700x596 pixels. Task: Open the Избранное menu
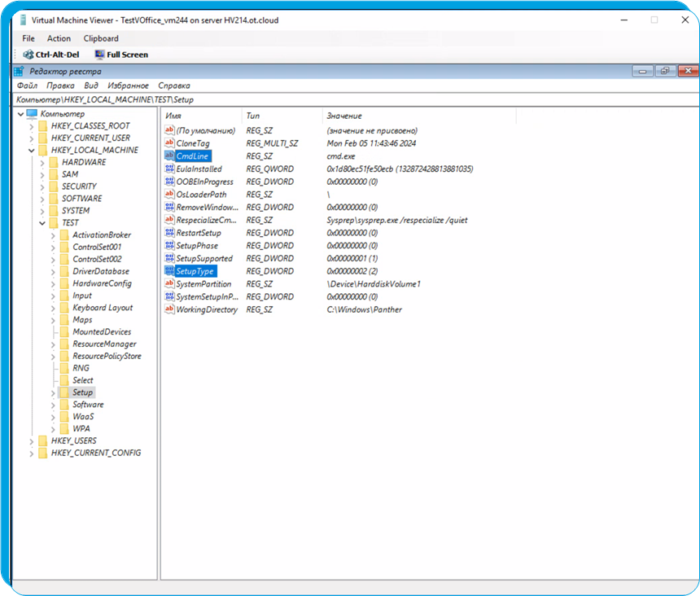128,85
